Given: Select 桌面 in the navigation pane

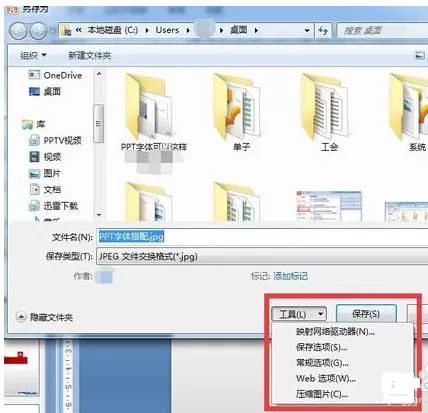Looking at the screenshot, I should click(x=45, y=91).
